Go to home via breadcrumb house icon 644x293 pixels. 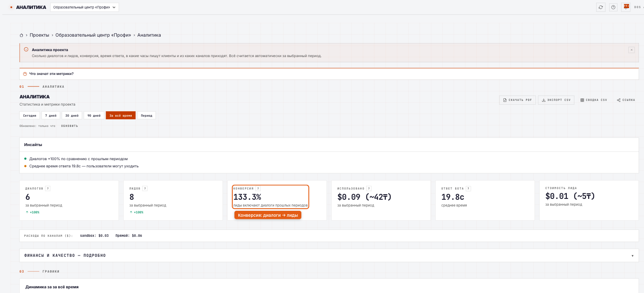pos(21,35)
